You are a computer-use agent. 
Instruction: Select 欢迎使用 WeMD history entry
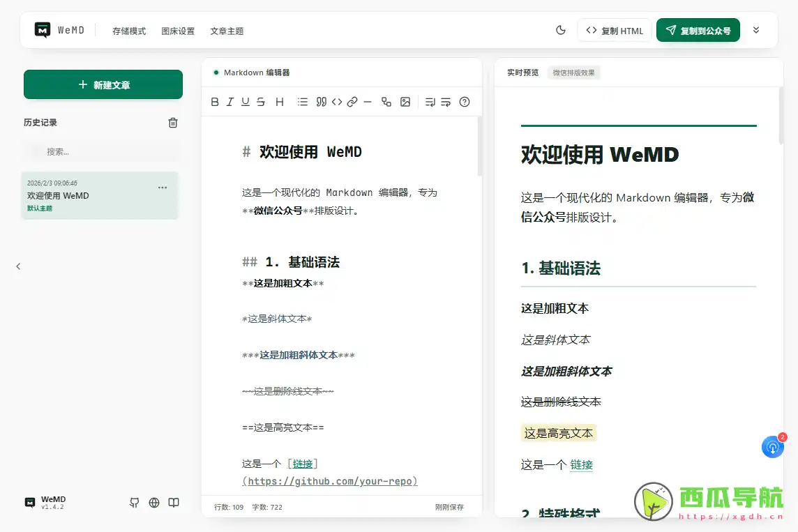pos(100,195)
